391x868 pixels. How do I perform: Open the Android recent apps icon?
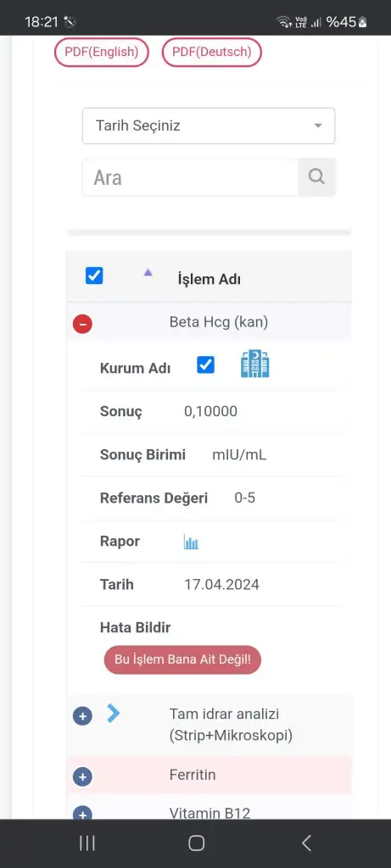pos(87,843)
